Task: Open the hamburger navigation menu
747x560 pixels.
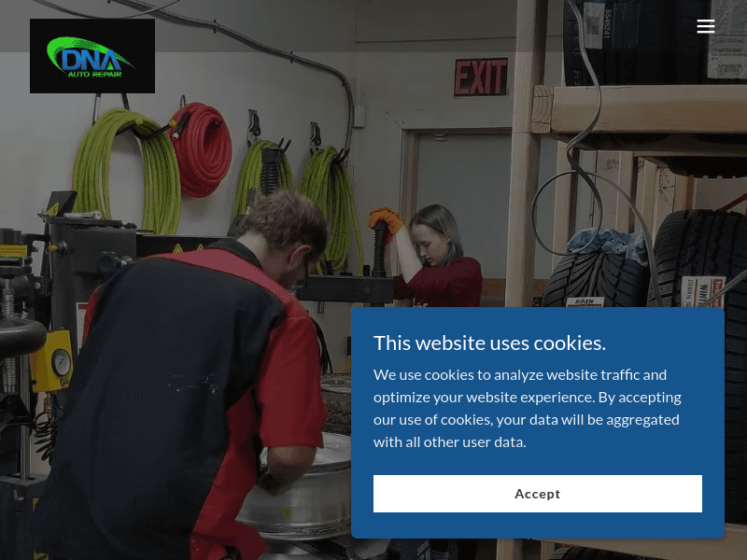Action: pos(706,26)
